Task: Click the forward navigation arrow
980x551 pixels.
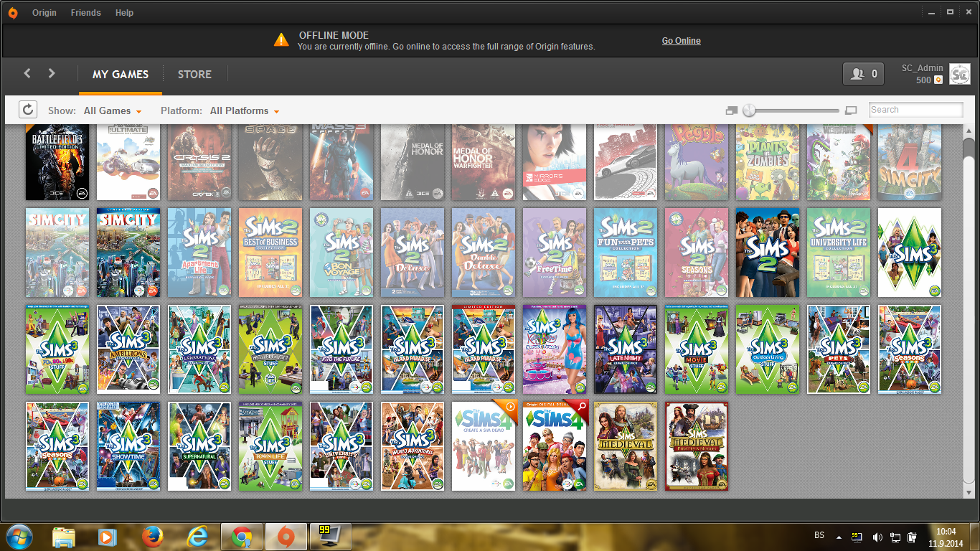Action: click(x=52, y=73)
